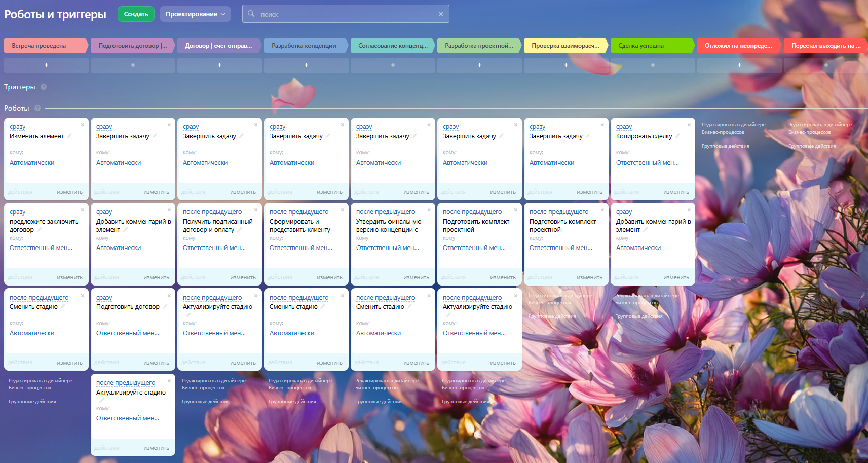Select the Согласование концепц... stage header
Screen dimensions: 868x463
[392, 46]
